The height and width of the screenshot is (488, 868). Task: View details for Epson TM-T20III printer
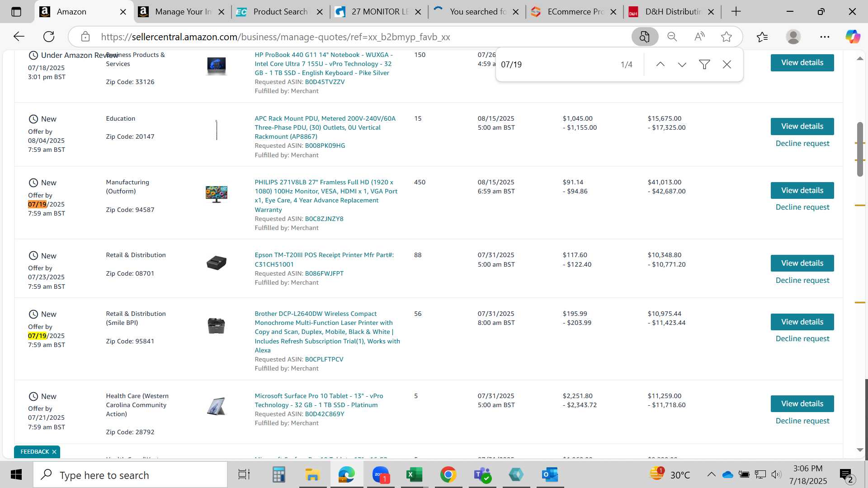pos(802,263)
